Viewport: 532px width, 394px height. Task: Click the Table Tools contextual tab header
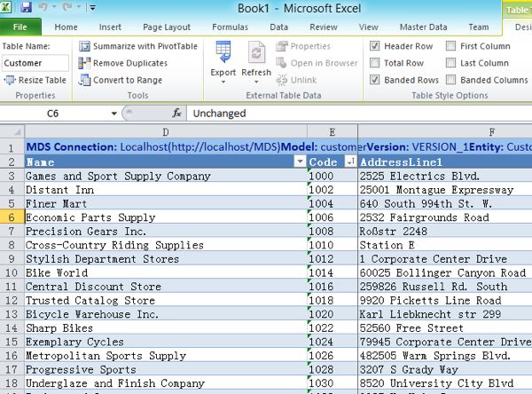[x=517, y=10]
